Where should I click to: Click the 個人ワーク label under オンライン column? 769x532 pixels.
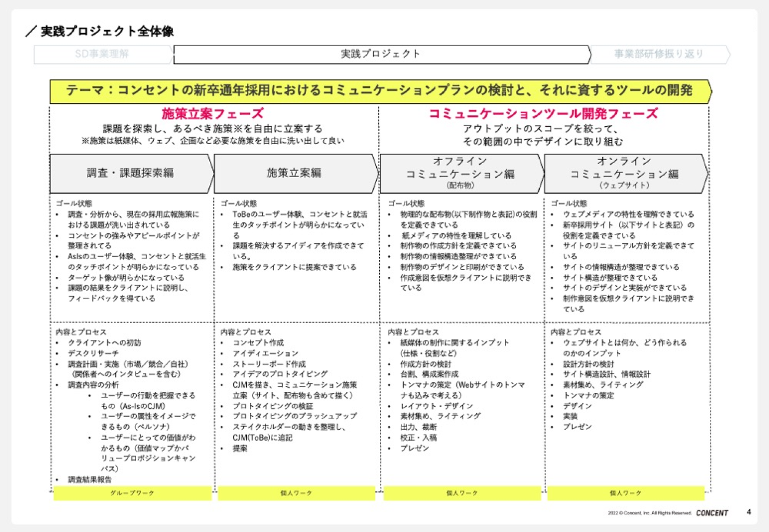click(626, 493)
